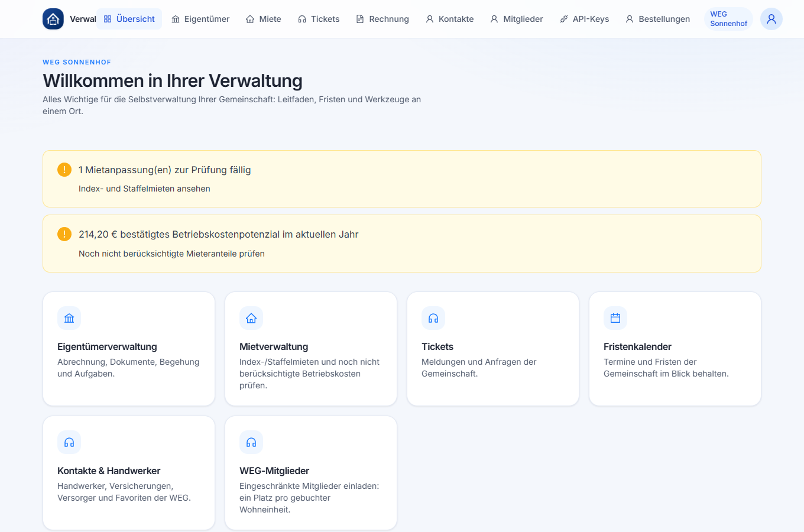Screen dimensions: 804x532
Task: Click the warning icon beside the Mietanpassung alert
Action: [64, 170]
